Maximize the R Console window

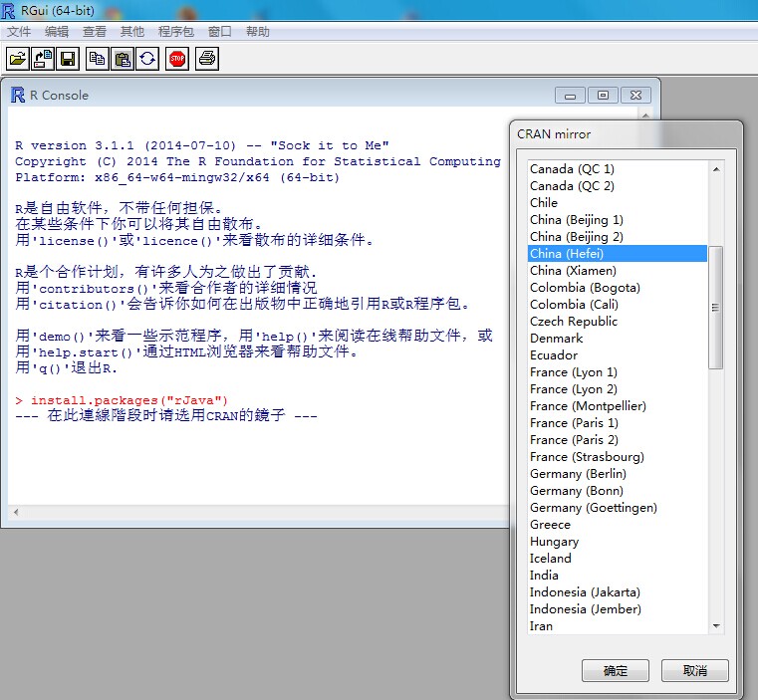[603, 96]
